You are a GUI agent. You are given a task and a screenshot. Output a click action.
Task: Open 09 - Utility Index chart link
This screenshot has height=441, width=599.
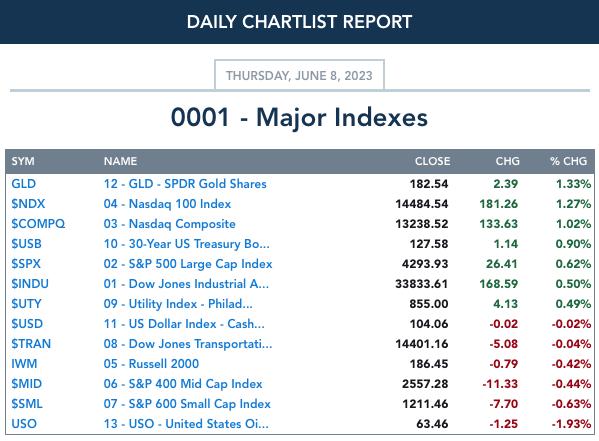tap(178, 304)
